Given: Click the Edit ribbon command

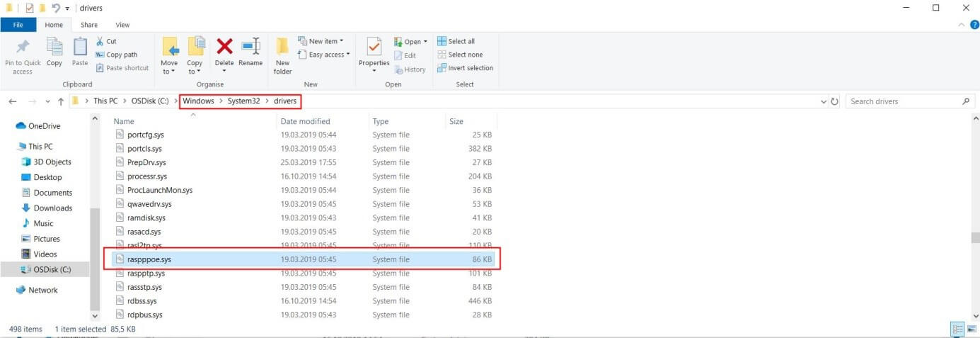Looking at the screenshot, I should coord(405,55).
